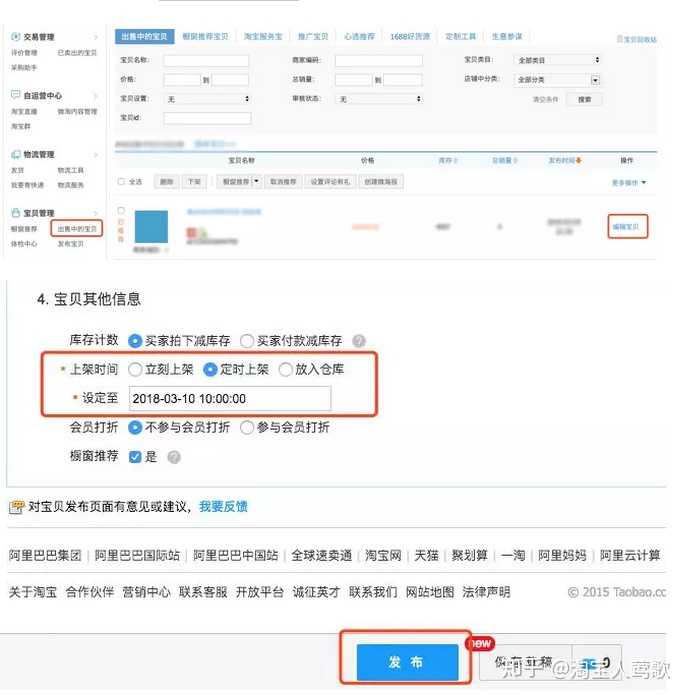Open the 联系客服 footer link

click(x=203, y=592)
